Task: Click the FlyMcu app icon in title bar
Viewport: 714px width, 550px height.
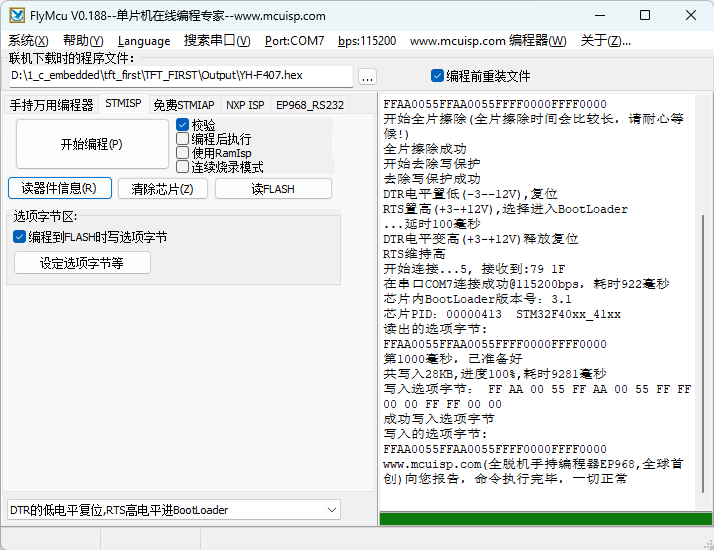Action: pos(17,15)
